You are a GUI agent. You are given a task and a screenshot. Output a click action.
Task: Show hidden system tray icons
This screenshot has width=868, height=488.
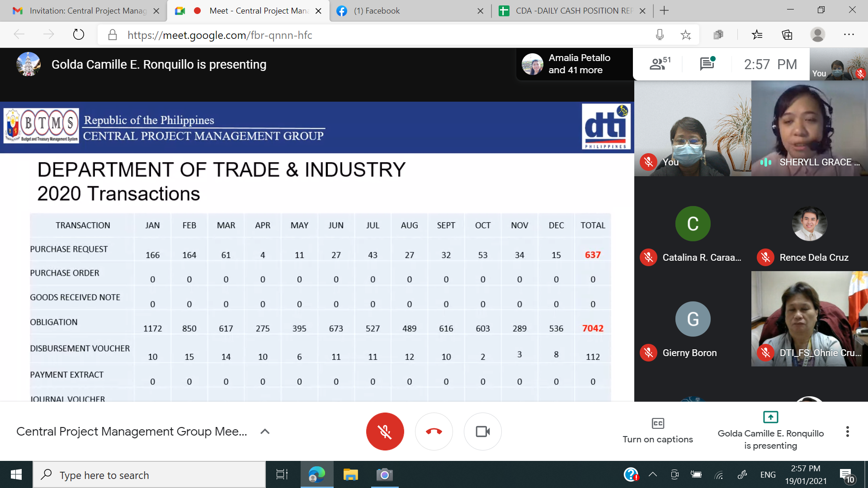652,474
